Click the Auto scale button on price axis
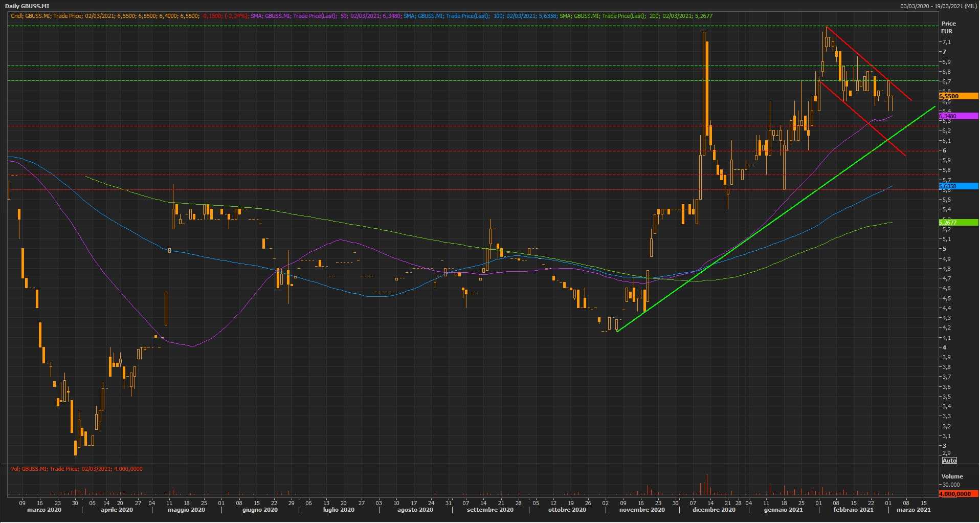 tap(949, 461)
